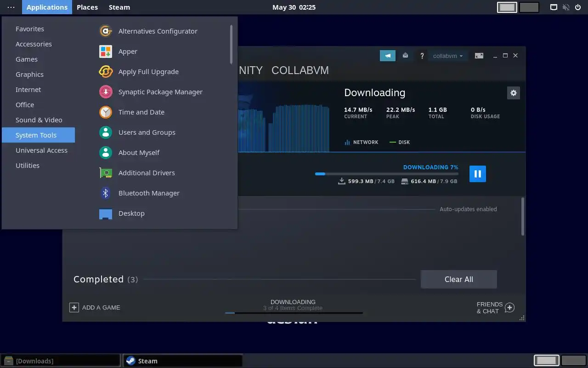The image size is (588, 368).
Task: Click ADD A GAME label
Action: [x=101, y=308]
